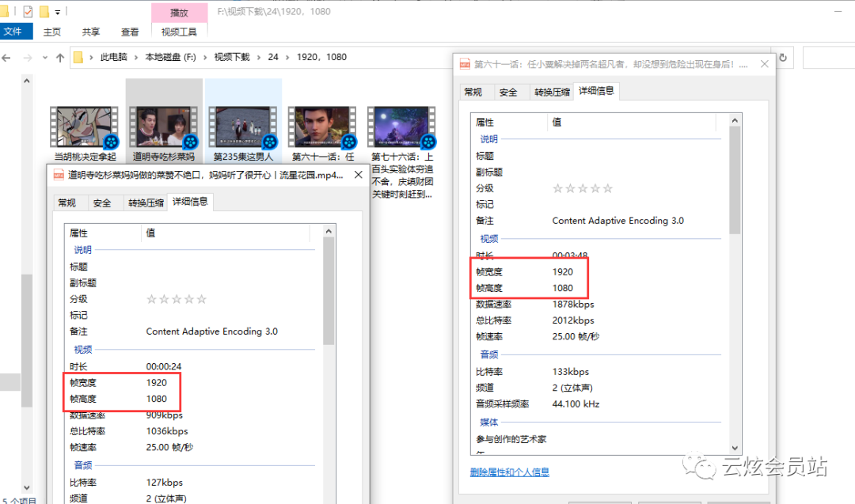Click the quick access new folder icon
855x504 pixels.
pos(44,11)
